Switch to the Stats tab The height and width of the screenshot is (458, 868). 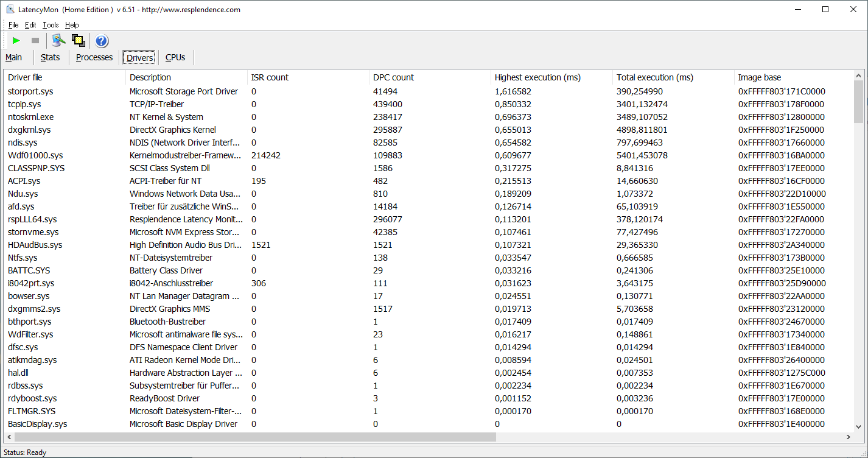tap(50, 57)
